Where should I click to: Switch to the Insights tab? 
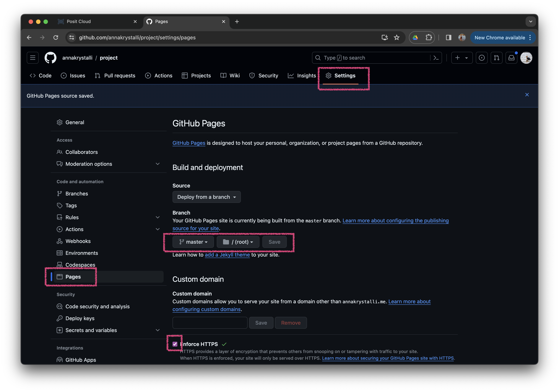pos(302,76)
